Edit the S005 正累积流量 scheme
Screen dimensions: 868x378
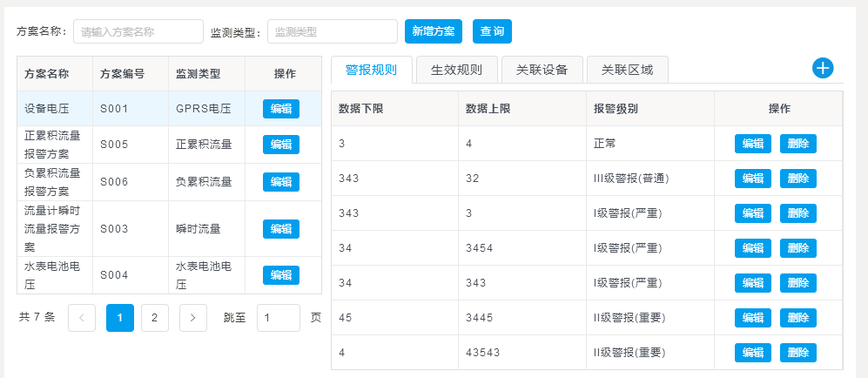click(280, 145)
